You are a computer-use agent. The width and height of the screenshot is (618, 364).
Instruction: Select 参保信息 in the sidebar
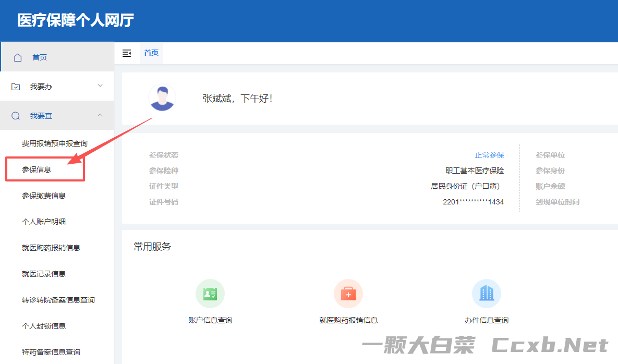point(37,169)
